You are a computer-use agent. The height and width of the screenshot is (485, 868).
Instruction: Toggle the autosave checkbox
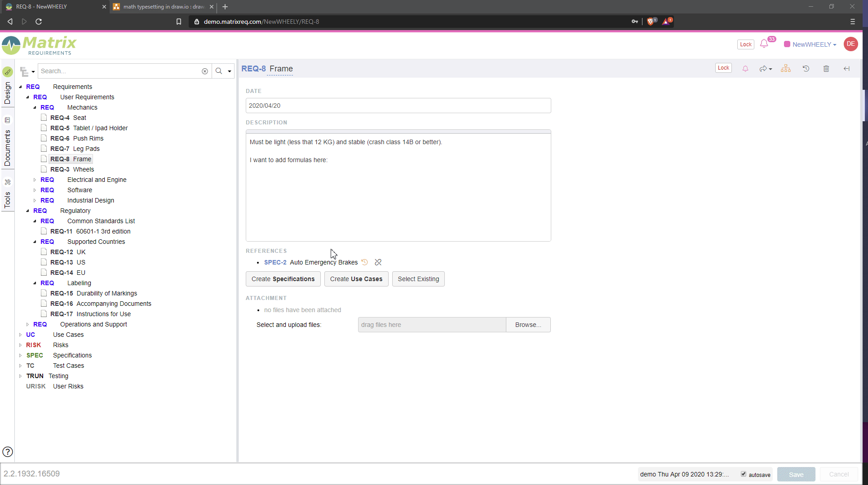744,474
